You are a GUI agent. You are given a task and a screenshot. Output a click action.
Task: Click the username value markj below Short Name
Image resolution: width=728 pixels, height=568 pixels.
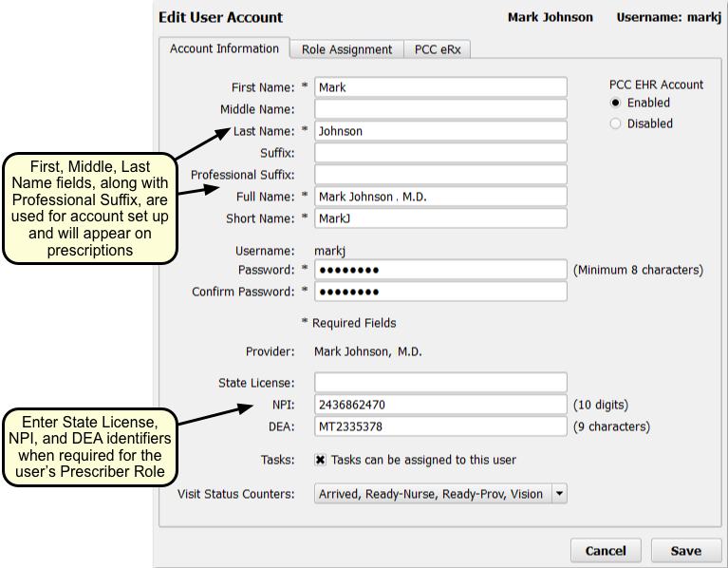329,252
